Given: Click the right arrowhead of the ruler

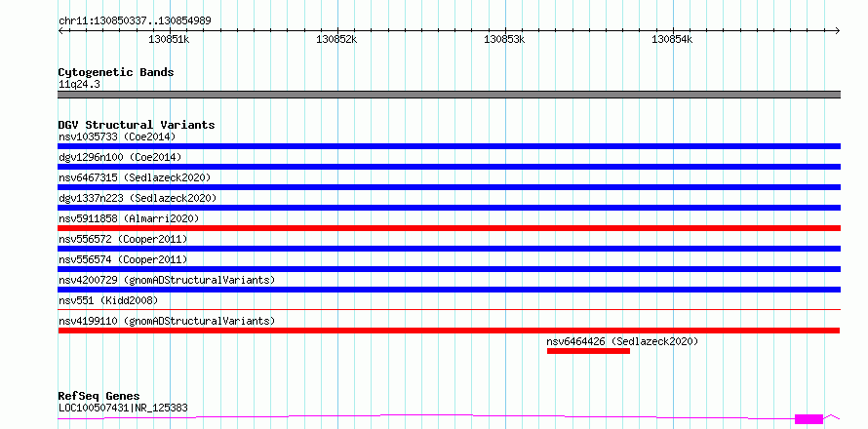Looking at the screenshot, I should [838, 30].
